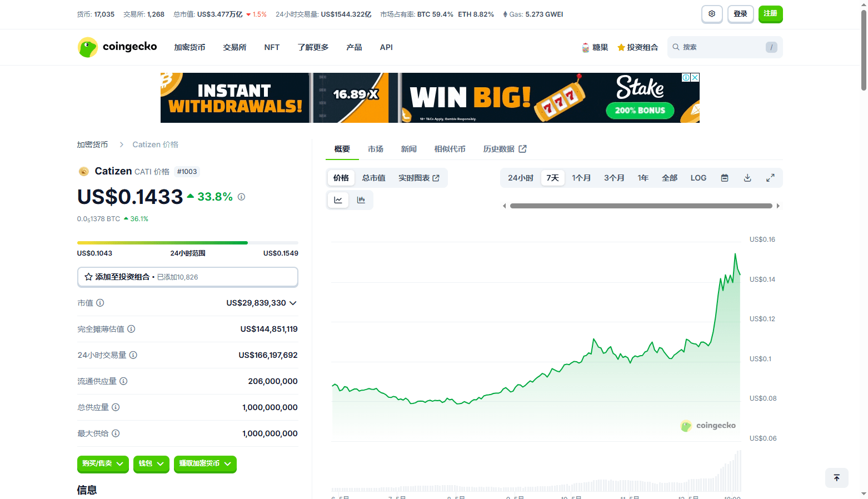Viewport: 868px width, 499px height.
Task: Click 交易所 1,268 stat link
Action: [x=144, y=14]
